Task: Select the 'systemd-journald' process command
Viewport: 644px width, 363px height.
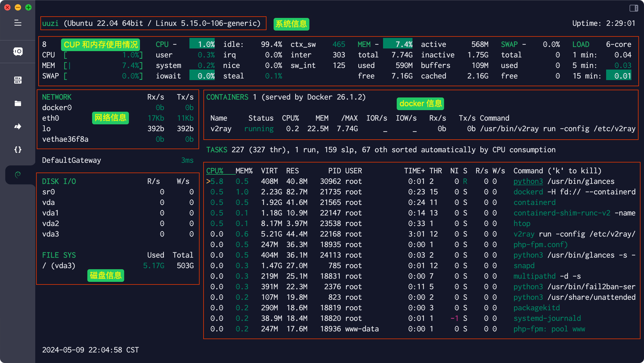Action: 547,318
